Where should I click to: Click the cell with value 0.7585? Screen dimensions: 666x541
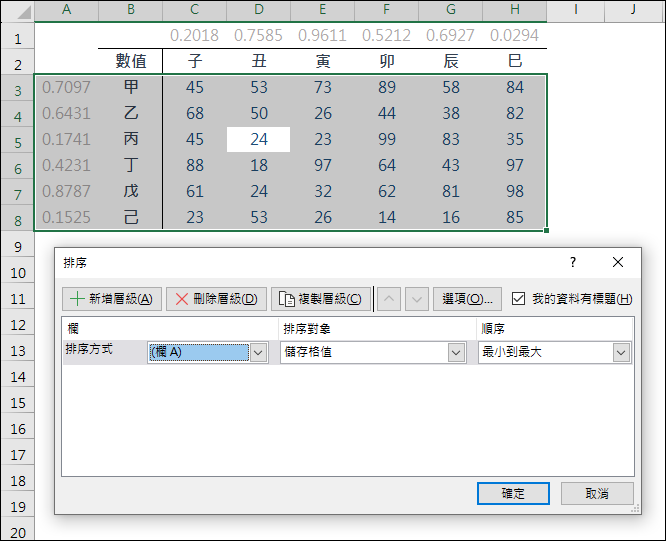coord(259,35)
